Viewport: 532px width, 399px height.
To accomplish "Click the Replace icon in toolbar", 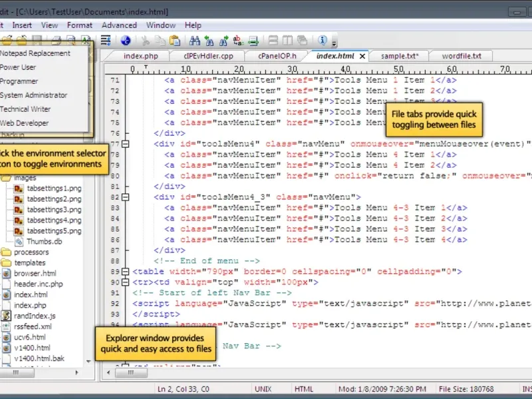I will (238, 41).
